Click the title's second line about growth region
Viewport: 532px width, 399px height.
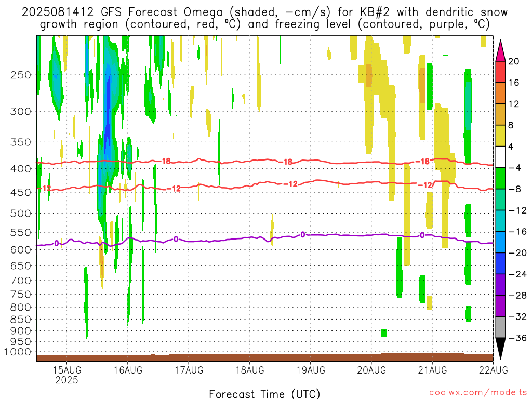264,24
